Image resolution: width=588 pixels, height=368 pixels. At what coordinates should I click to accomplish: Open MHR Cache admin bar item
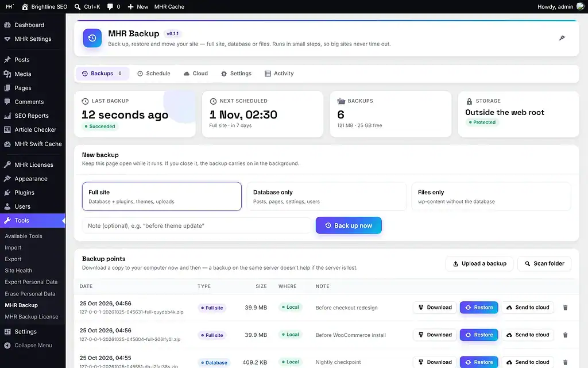[169, 6]
